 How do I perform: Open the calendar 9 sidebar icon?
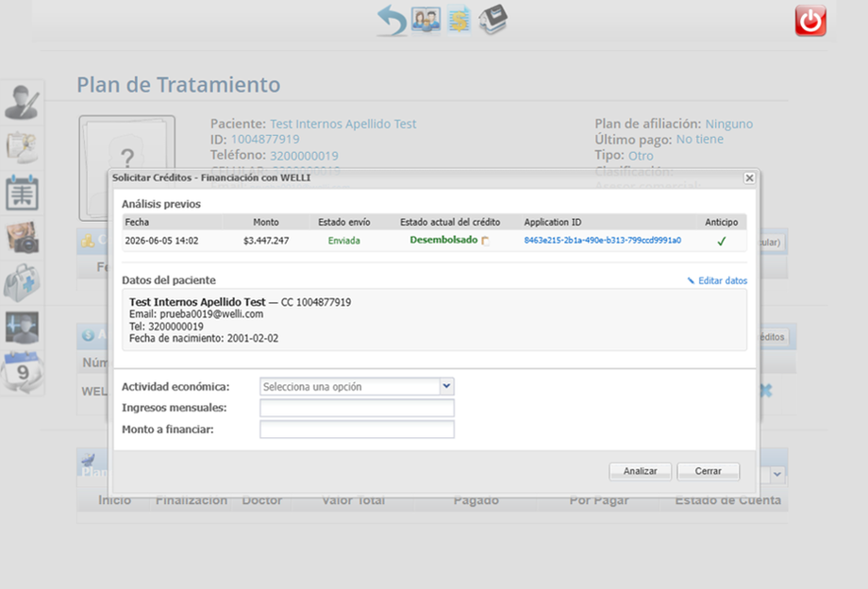(x=22, y=372)
